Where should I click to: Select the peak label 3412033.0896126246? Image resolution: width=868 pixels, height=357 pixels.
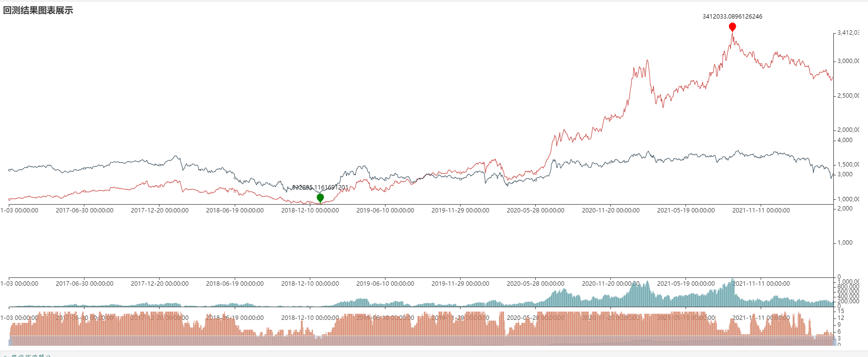click(x=732, y=16)
